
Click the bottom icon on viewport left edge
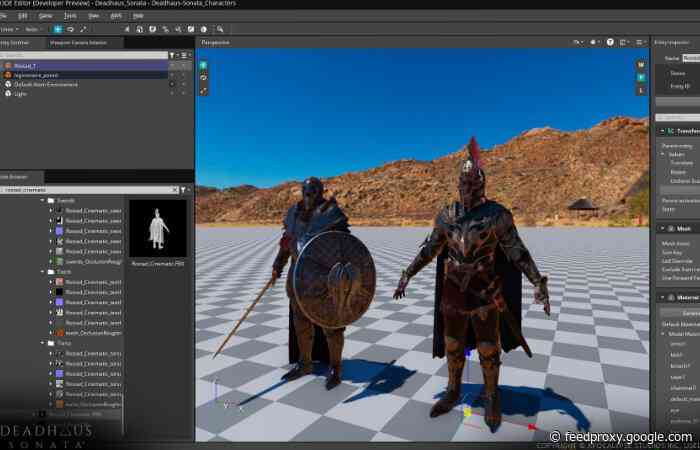click(x=204, y=91)
